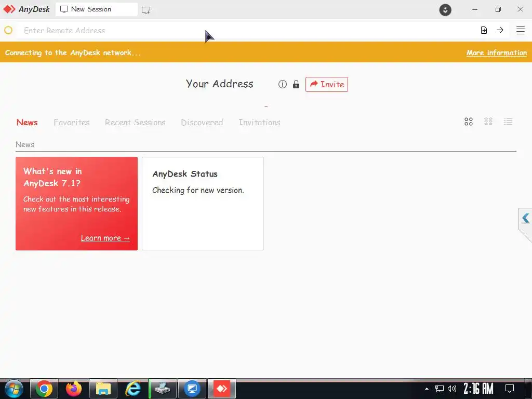Click the 2:16 AM clock

tap(478, 389)
